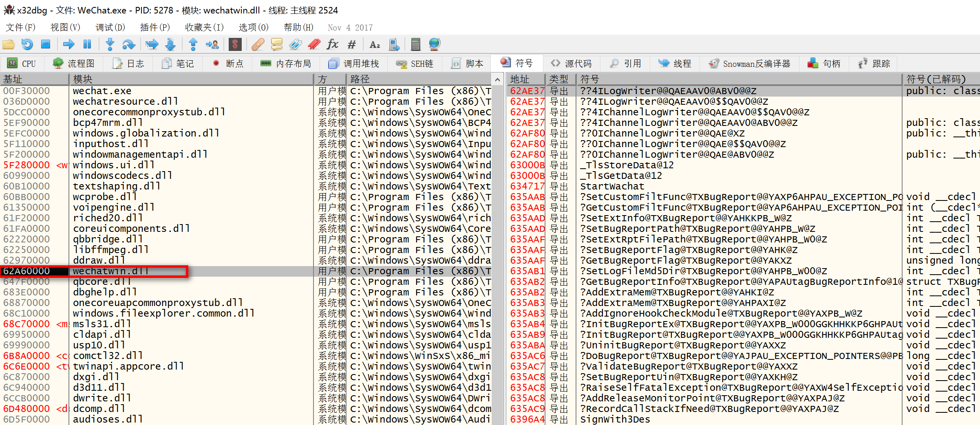Pause execution with the pause icon
The height and width of the screenshot is (425, 980).
tap(87, 44)
